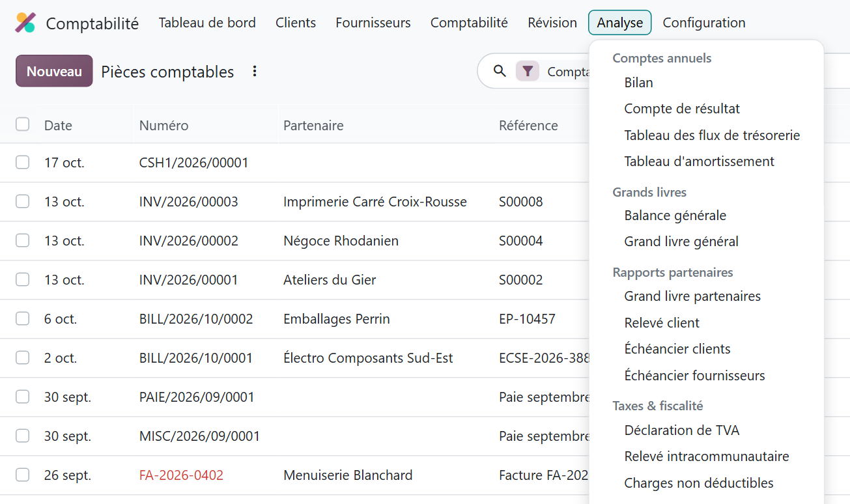This screenshot has width=850, height=504.
Task: Open the Configuration menu
Action: (704, 23)
